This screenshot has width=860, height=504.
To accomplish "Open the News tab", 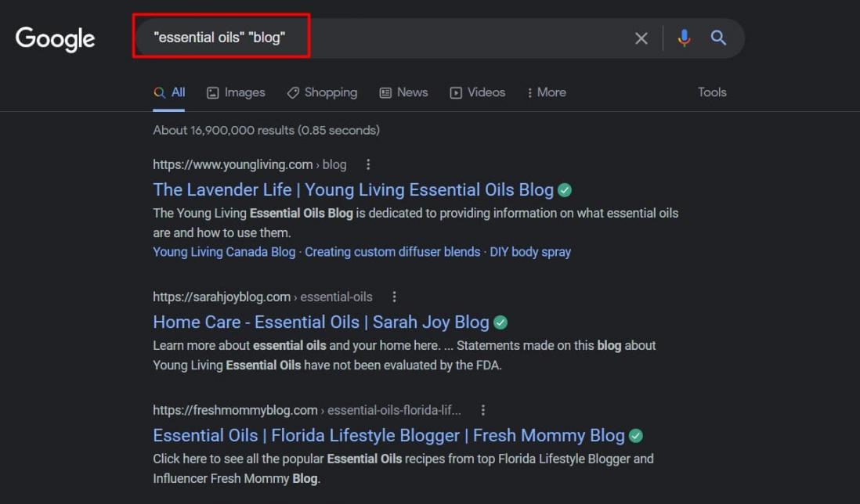I will tap(403, 92).
